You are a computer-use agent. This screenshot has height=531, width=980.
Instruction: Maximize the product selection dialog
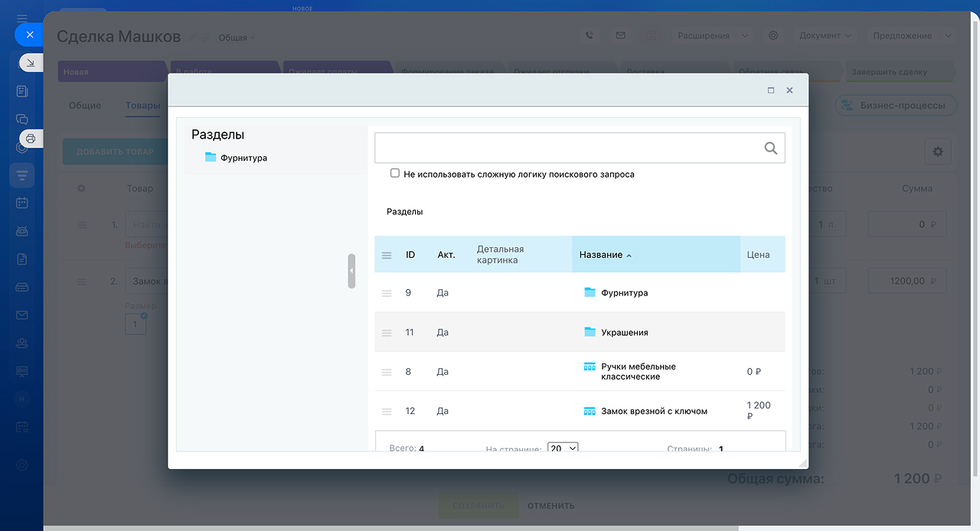(771, 90)
